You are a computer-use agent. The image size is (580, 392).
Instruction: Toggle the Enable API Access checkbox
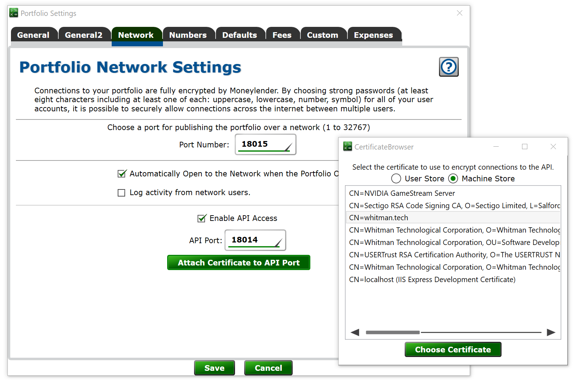click(201, 218)
